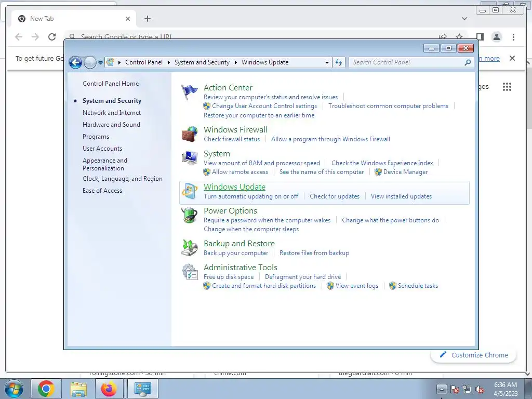Click Turn automatic updating on or off

tap(251, 196)
